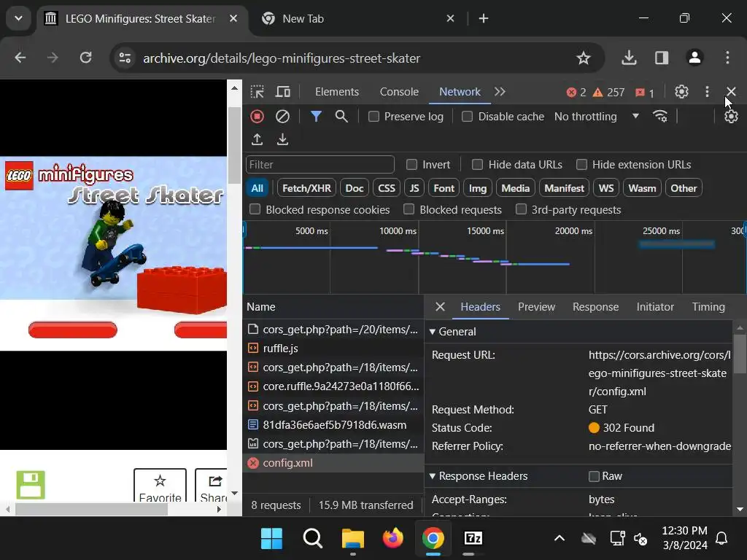
Task: Collapse the Response Headers section
Action: pos(433,476)
